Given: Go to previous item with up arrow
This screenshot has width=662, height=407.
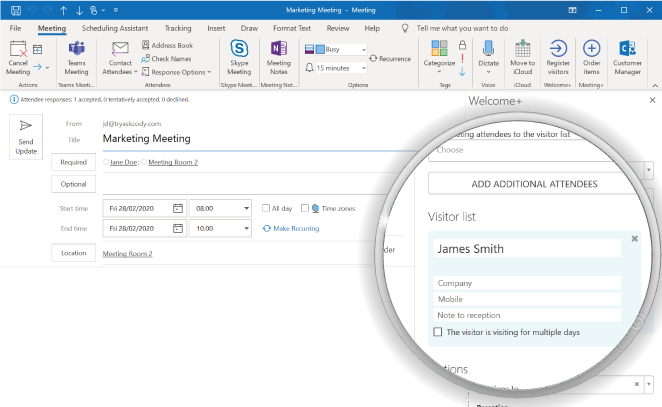Looking at the screenshot, I should click(63, 11).
